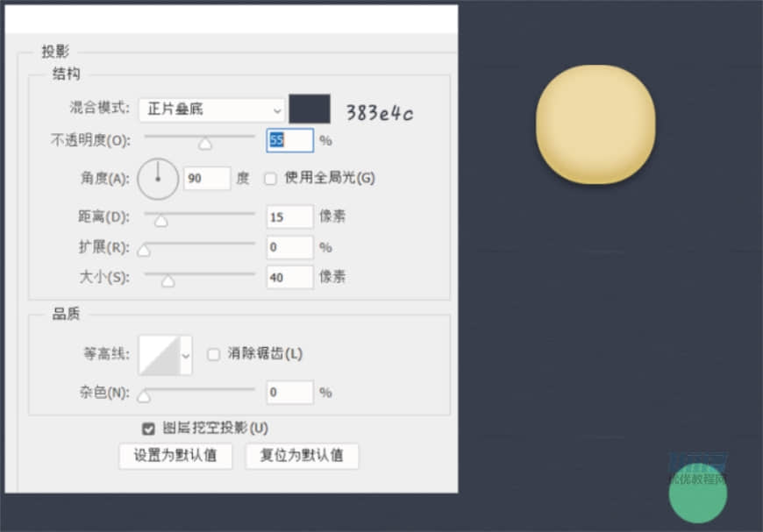Click the 等高线 contour thumbnail preview
The image size is (763, 532).
[159, 355]
